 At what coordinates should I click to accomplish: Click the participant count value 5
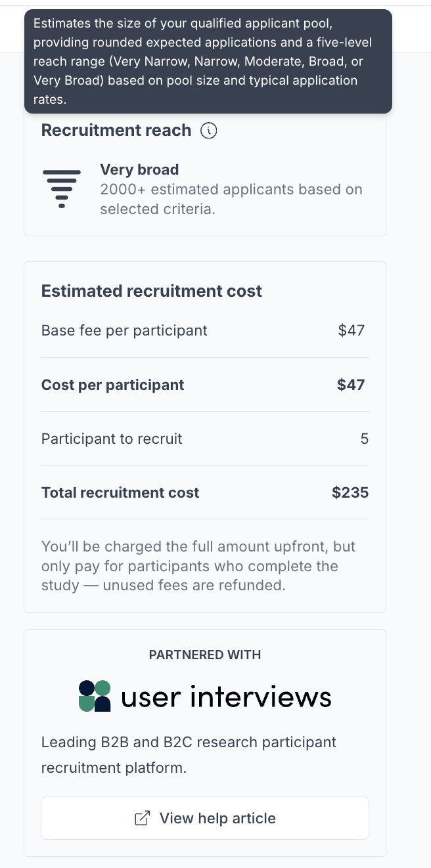tap(365, 439)
